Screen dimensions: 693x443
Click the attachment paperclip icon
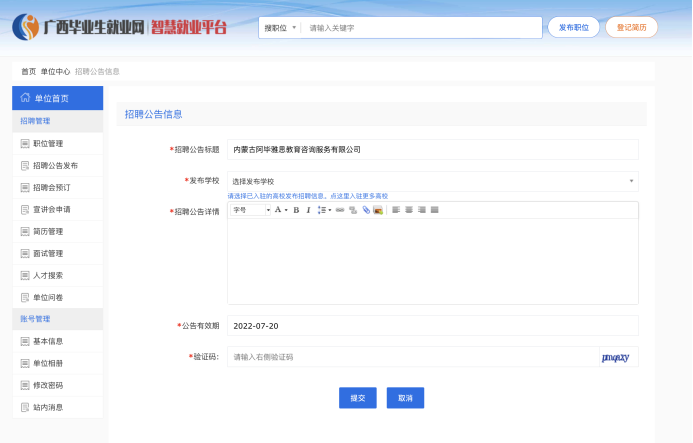(366, 210)
